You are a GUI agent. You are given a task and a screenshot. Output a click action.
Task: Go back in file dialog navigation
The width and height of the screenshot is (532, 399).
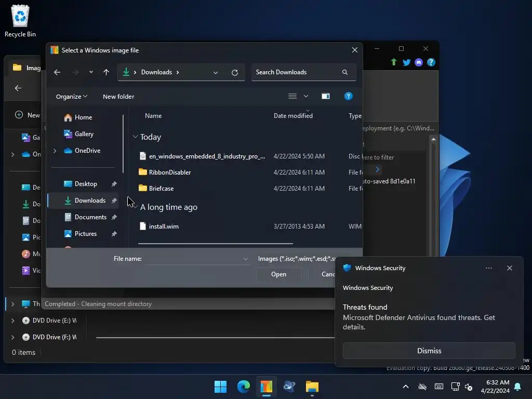[57, 72]
